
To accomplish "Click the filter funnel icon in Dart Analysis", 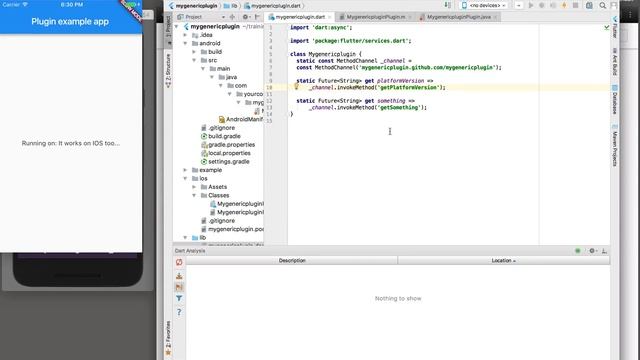I will tap(179, 299).
